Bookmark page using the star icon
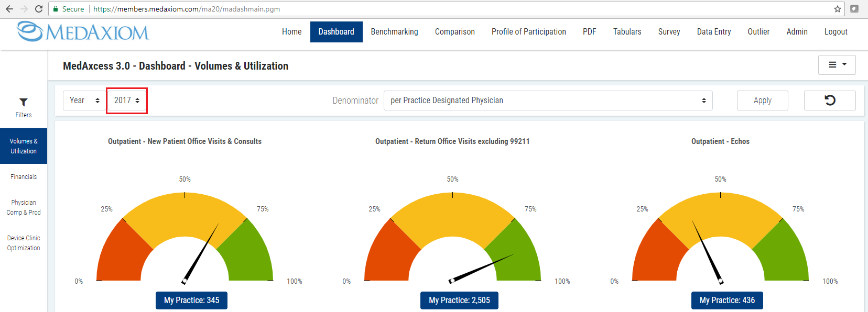The height and width of the screenshot is (312, 868). (838, 9)
